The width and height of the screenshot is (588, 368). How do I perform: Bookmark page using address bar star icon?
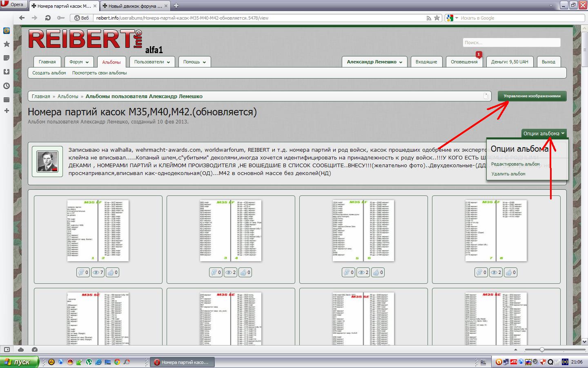point(437,18)
